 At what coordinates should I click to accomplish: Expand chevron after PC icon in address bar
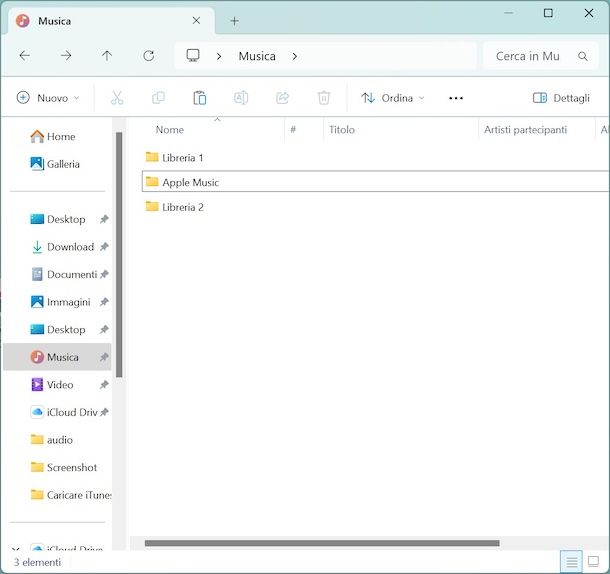pyautogui.click(x=219, y=56)
